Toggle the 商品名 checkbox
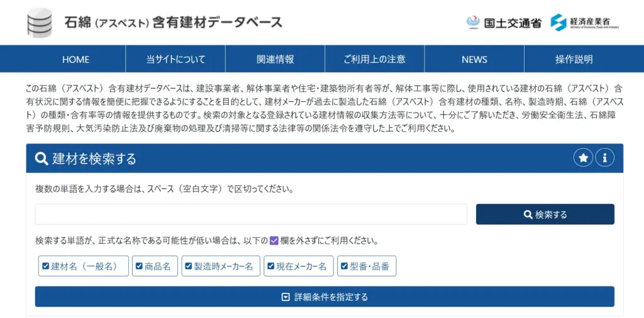 139,266
